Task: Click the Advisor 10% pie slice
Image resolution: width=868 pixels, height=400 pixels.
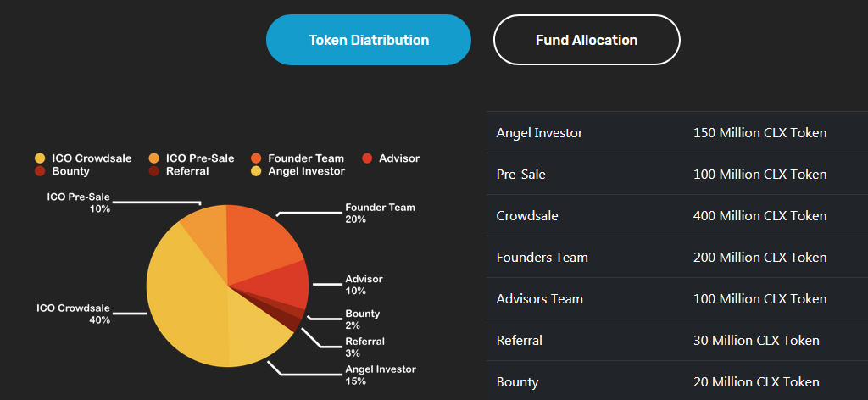Action: click(287, 286)
